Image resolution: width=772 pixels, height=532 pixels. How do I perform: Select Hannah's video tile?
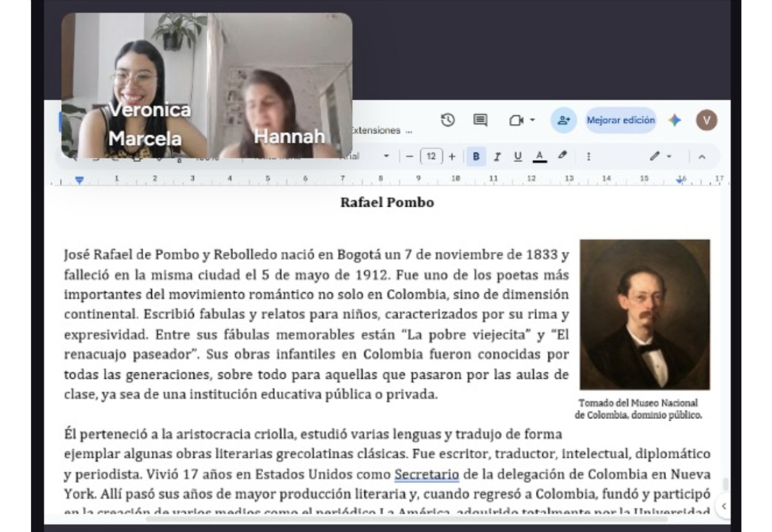click(280, 85)
